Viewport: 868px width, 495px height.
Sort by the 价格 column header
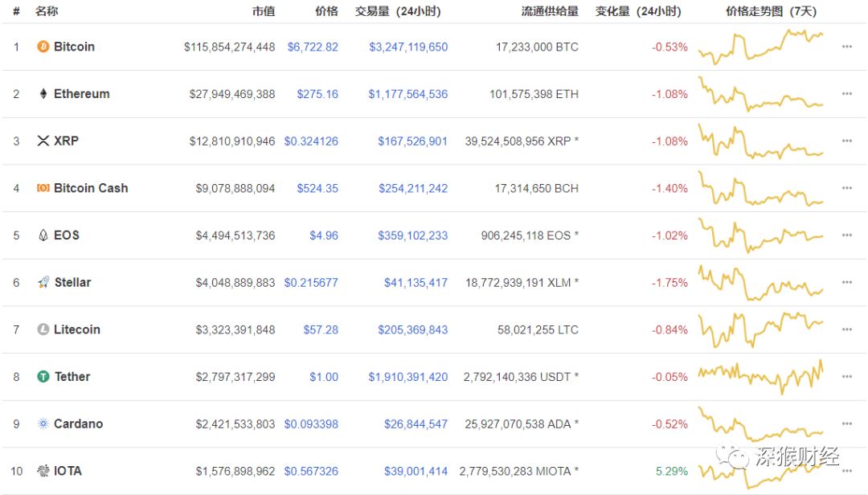coord(326,11)
